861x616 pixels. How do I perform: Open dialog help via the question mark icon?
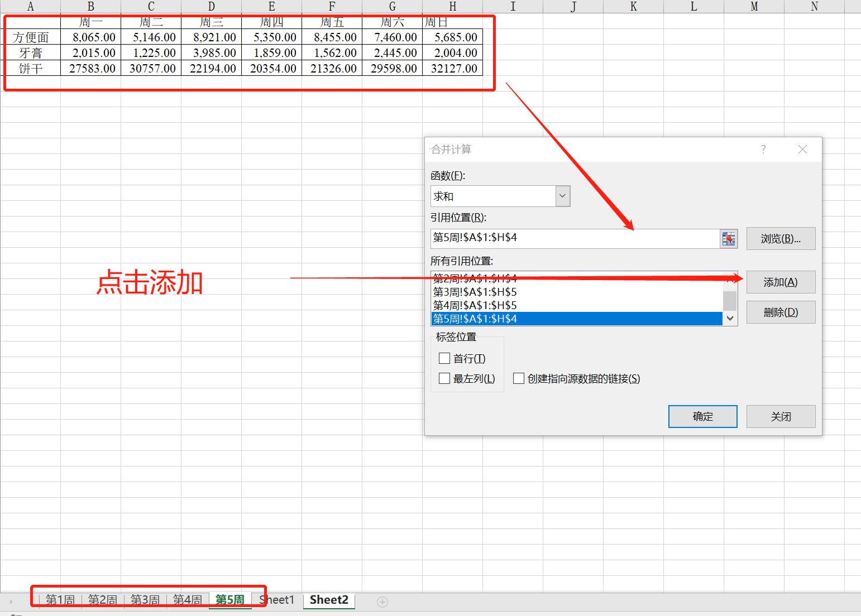point(763,149)
